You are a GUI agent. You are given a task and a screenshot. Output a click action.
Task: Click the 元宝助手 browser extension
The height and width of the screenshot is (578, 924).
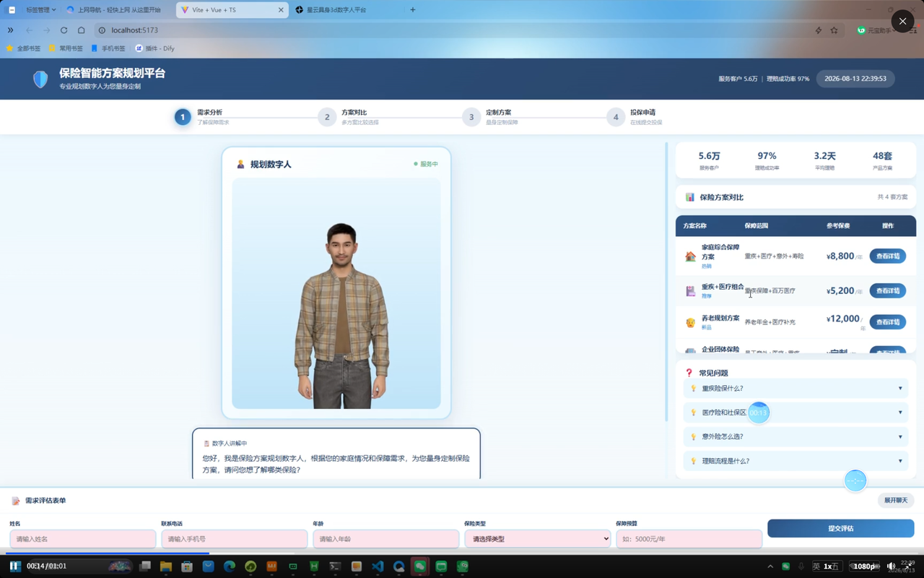(x=876, y=30)
